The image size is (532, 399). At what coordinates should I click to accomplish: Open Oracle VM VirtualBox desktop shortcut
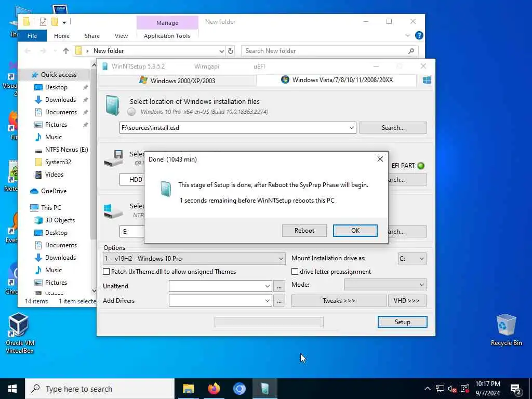pyautogui.click(x=19, y=333)
